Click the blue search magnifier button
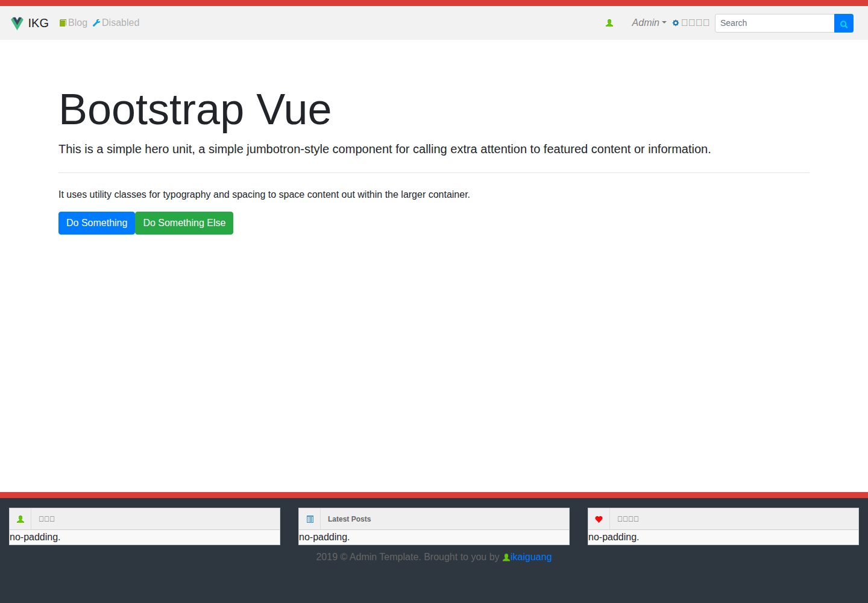The height and width of the screenshot is (603, 868). click(844, 23)
